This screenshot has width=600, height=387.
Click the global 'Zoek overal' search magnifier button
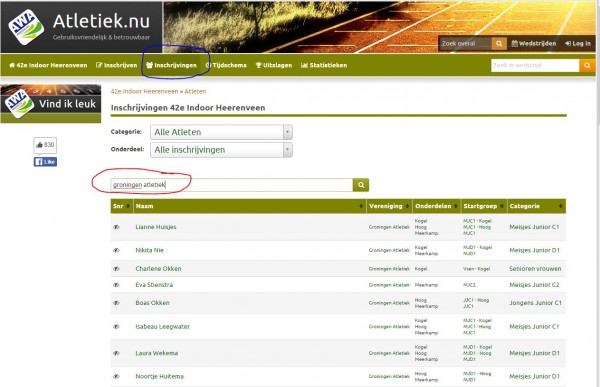(499, 44)
